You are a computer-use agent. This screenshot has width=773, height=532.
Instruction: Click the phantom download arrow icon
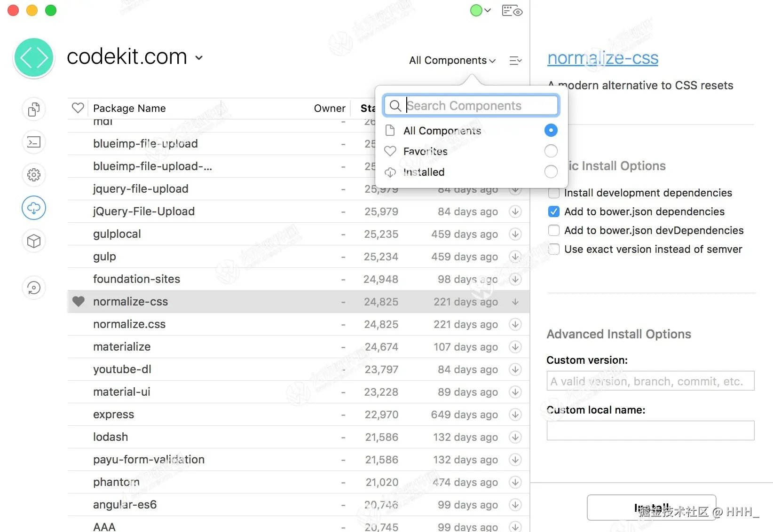pos(515,482)
